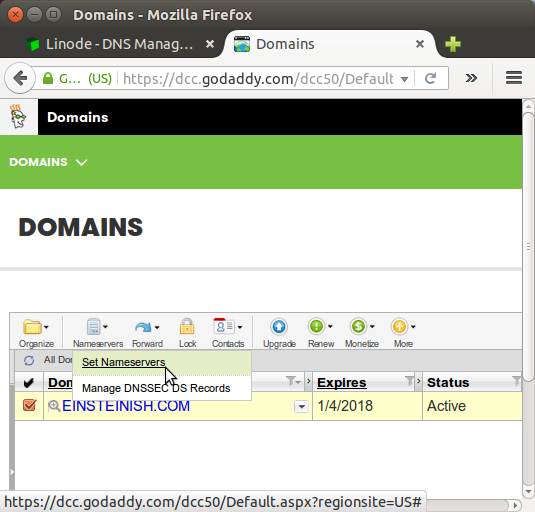Screen dimensions: 535x512
Task: Open the Organize dropdown arrow
Action: point(46,327)
